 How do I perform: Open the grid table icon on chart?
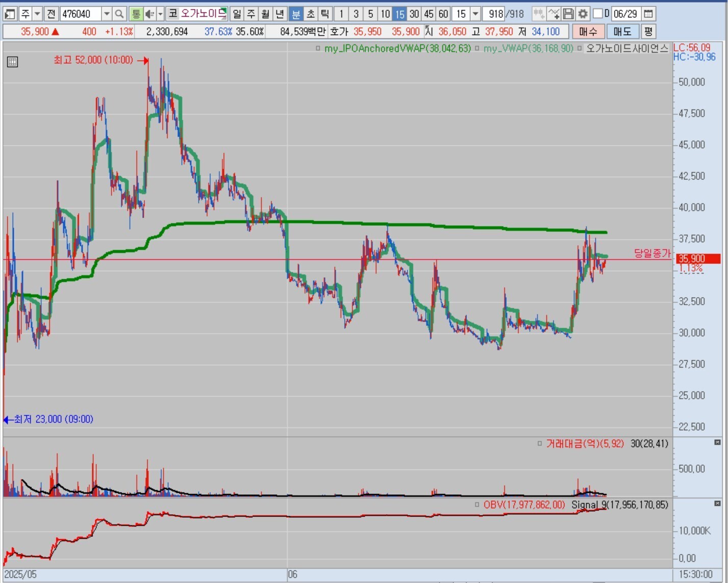(12, 62)
